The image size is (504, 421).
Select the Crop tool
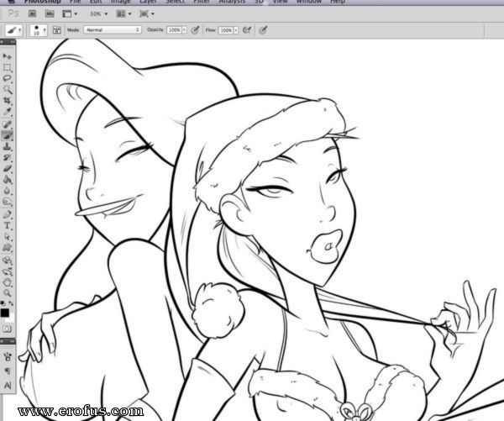coord(7,101)
